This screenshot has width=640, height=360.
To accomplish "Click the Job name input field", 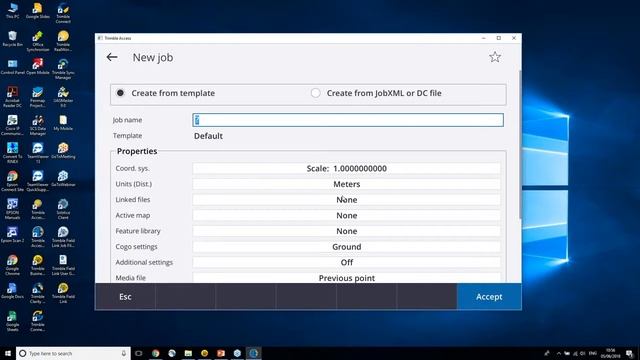I will (x=348, y=120).
